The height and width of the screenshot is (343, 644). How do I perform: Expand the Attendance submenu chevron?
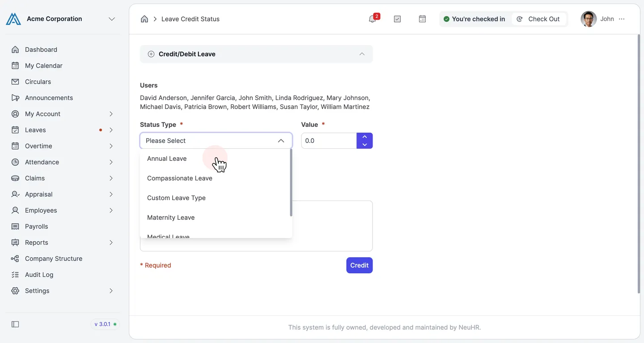pos(111,162)
